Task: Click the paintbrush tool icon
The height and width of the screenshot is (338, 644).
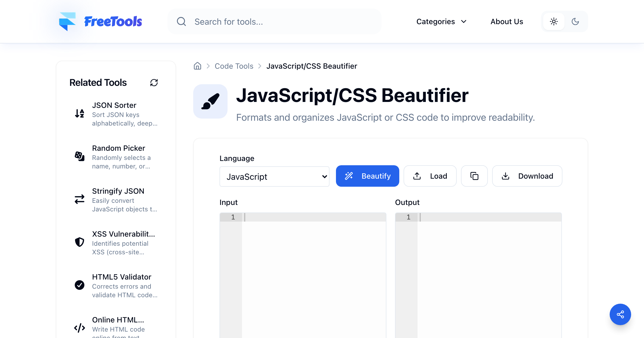Action: pyautogui.click(x=210, y=101)
